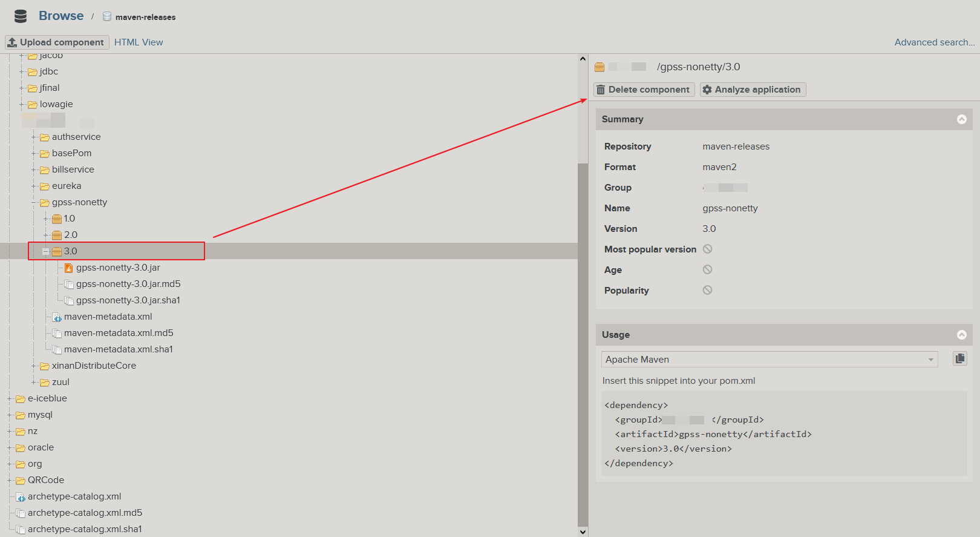Click the version 3.0 component icon
The height and width of the screenshot is (537, 980).
click(x=57, y=251)
